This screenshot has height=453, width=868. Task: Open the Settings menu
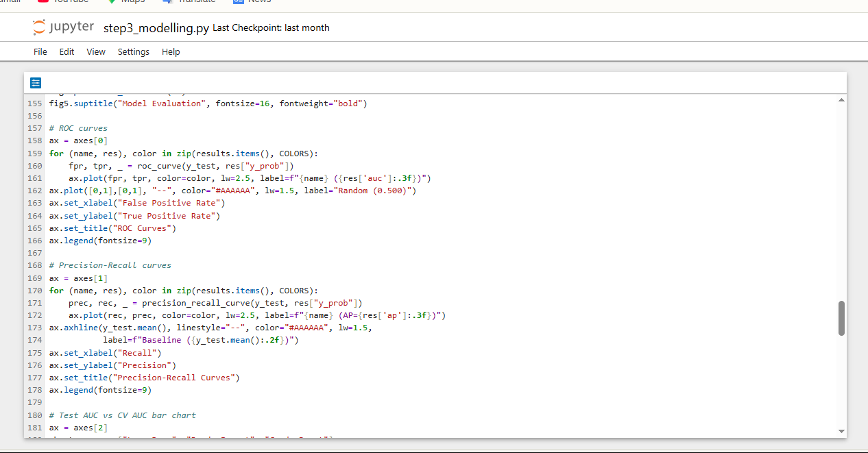point(134,51)
